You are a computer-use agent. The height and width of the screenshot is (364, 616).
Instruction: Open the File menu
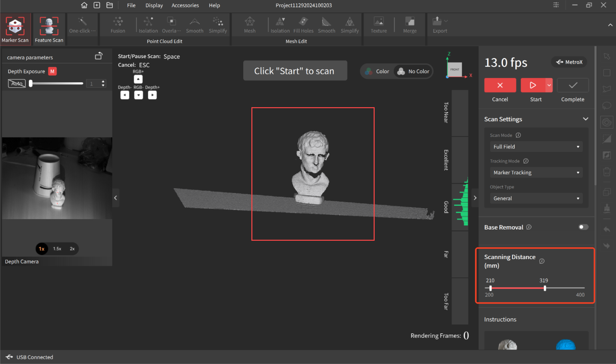131,5
